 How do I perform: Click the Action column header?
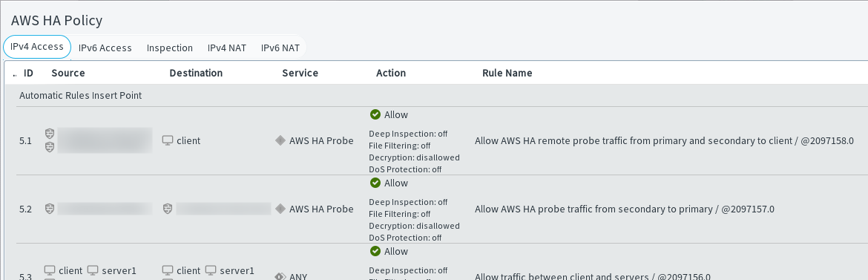coord(391,74)
